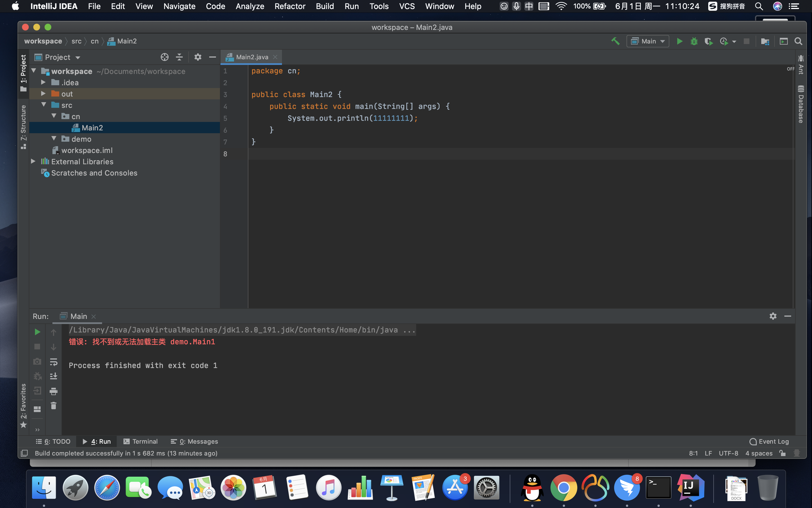
Task: Toggle read-only lock icon in status bar
Action: (782, 453)
